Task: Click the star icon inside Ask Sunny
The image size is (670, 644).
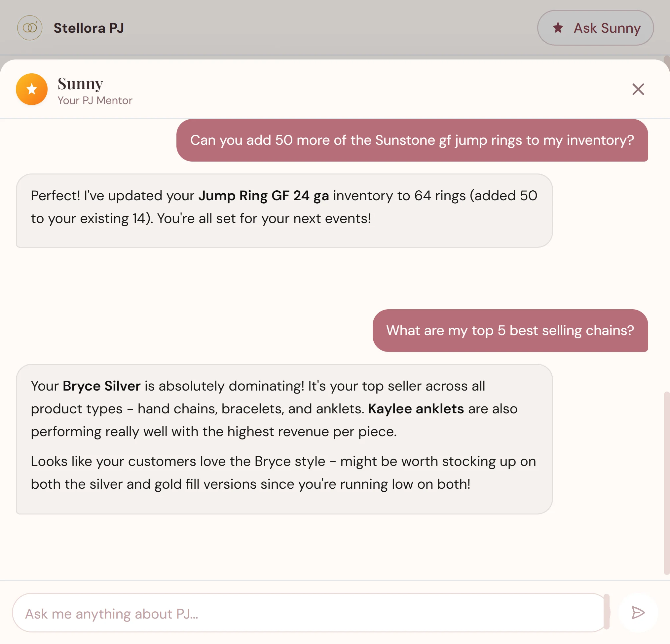Action: [x=559, y=27]
